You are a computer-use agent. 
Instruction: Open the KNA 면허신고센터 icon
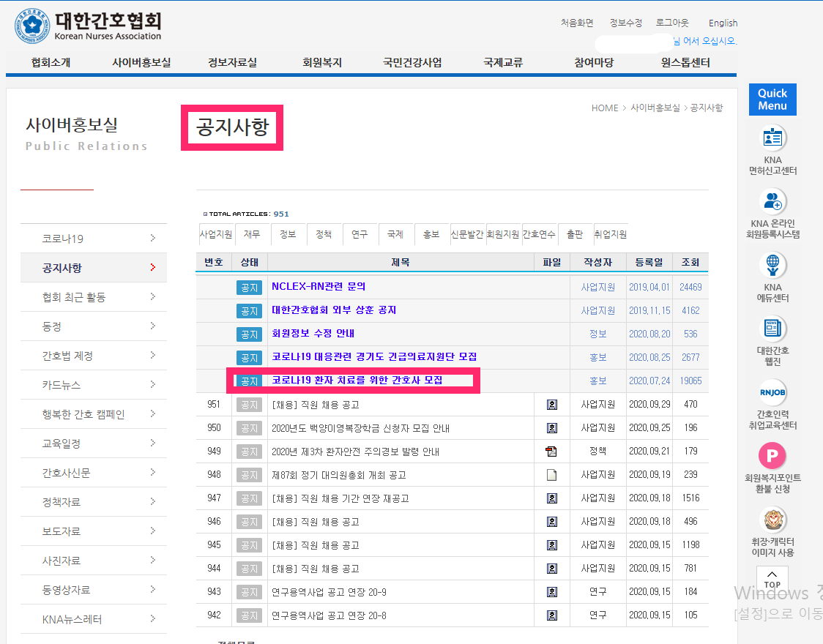point(772,138)
